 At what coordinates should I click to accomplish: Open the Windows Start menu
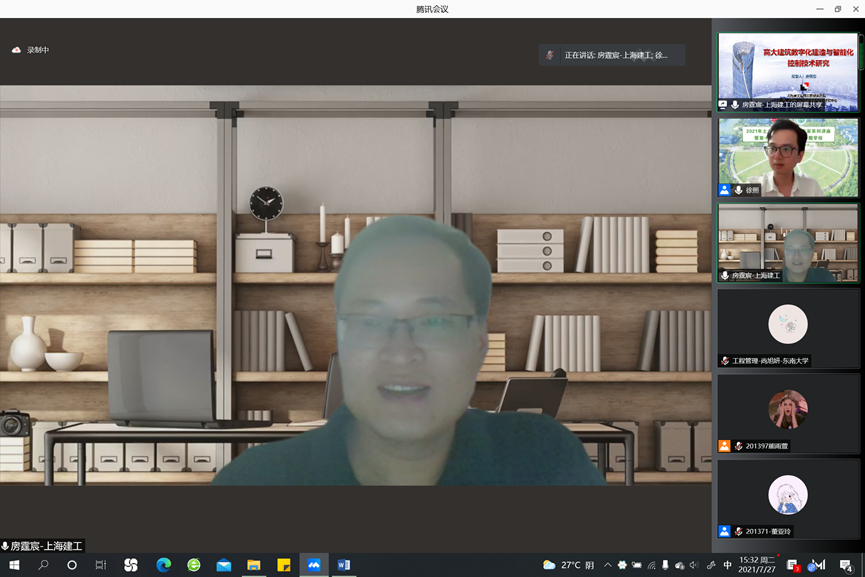click(14, 565)
